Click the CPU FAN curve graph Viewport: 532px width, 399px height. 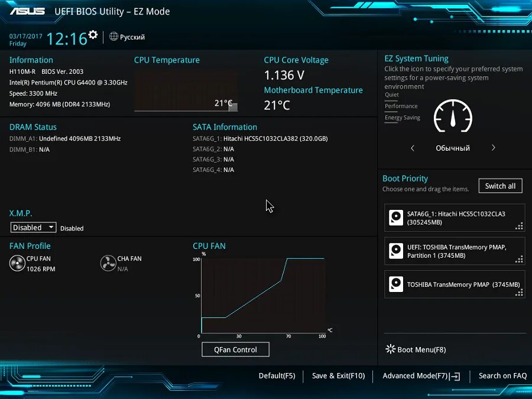coord(263,296)
